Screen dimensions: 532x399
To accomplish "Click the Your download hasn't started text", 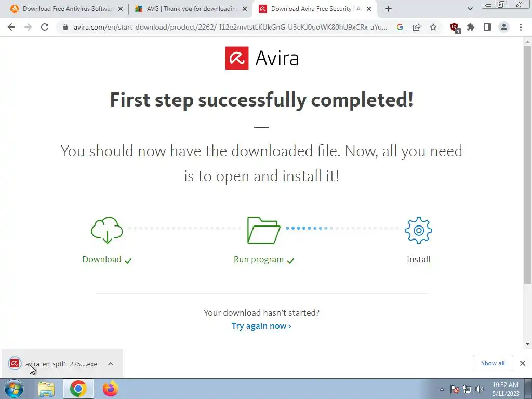I will [261, 312].
